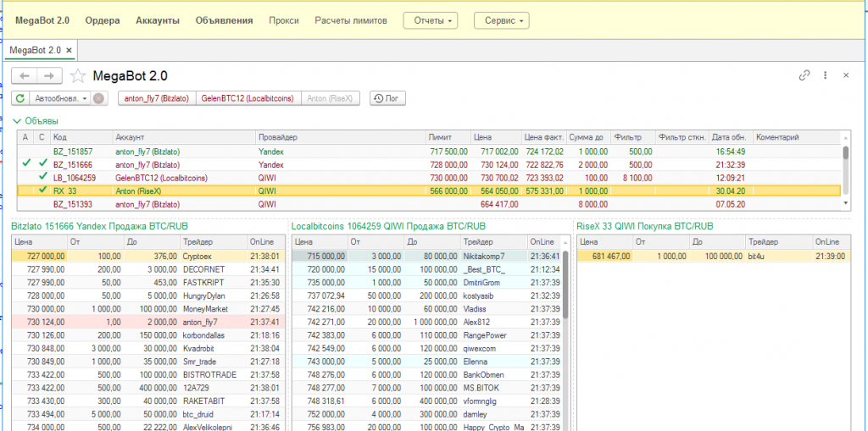
Task: Select trader HungryDylan row
Action: point(148,296)
